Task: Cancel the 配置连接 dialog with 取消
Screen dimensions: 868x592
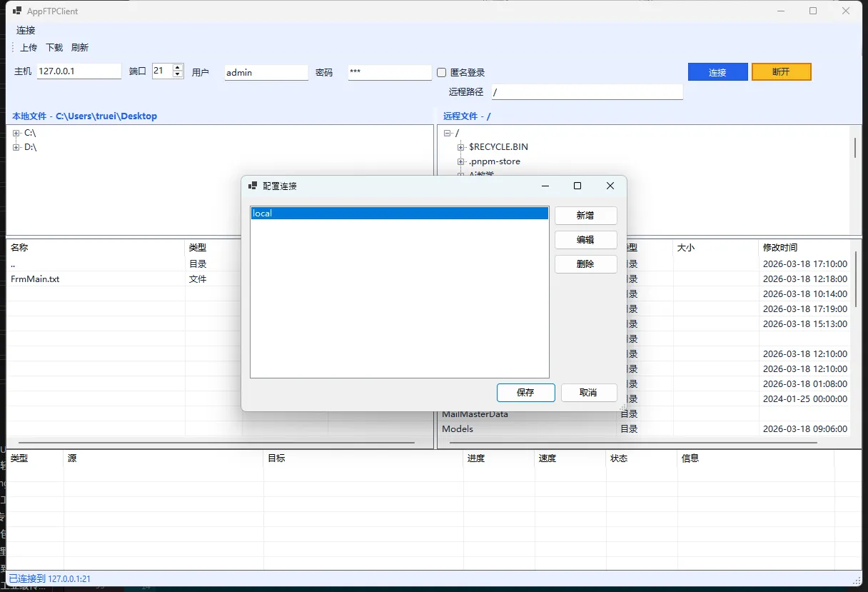Action: [588, 393]
